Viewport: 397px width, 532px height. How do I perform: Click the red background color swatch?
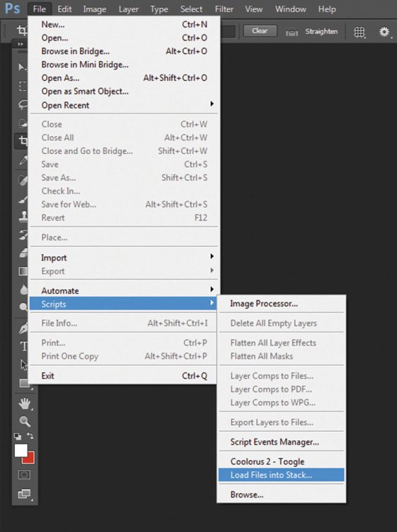[30, 459]
